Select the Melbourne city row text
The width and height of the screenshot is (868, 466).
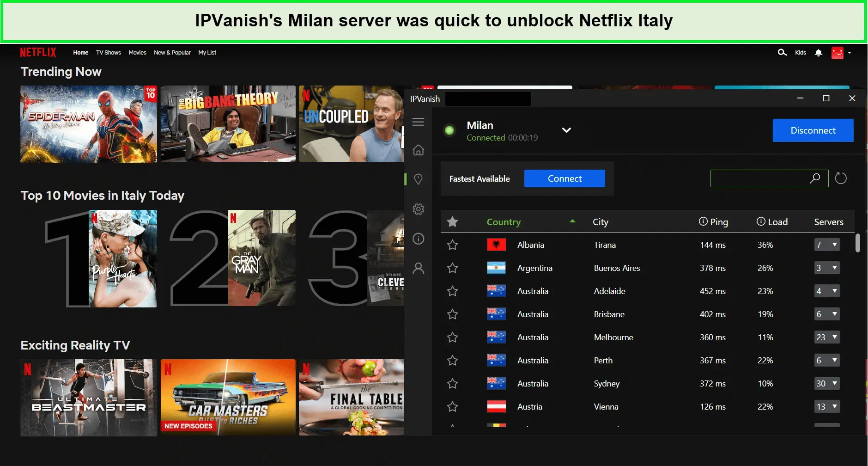613,337
